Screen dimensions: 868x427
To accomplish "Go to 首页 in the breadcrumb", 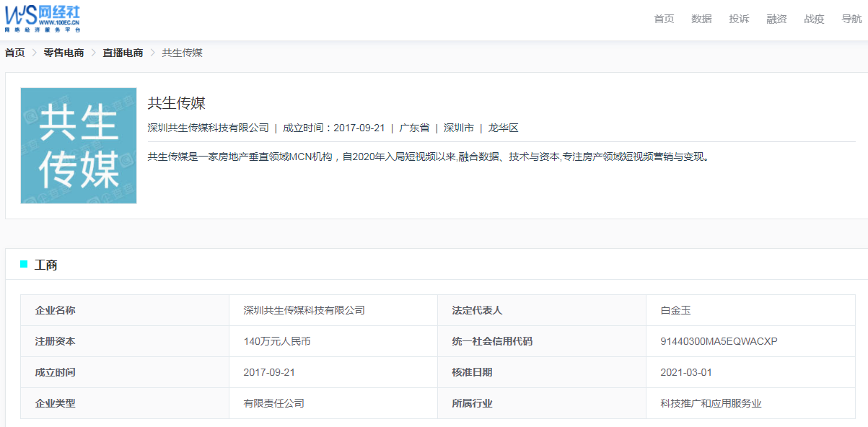I will (15, 53).
